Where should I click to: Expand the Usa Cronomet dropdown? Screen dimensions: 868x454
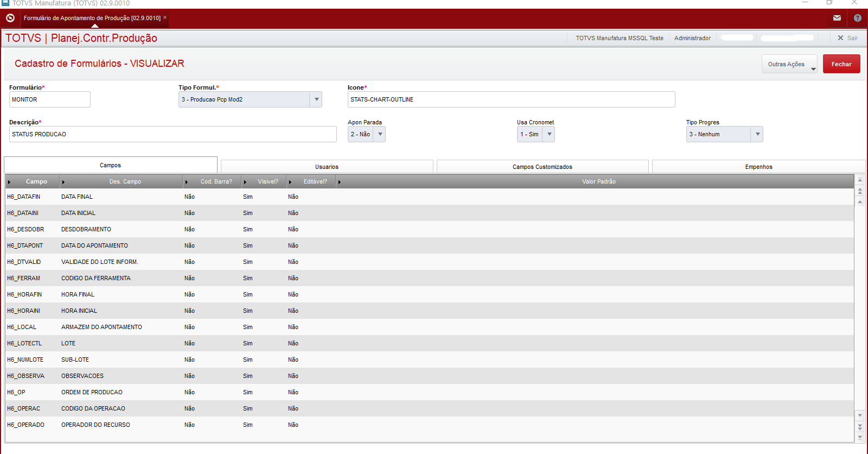point(549,134)
